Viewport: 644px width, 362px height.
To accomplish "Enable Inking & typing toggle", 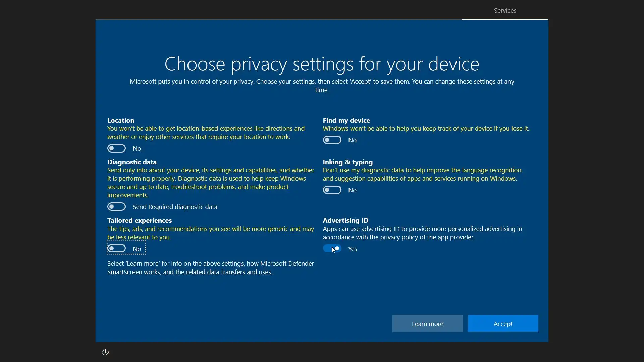I will pos(332,190).
